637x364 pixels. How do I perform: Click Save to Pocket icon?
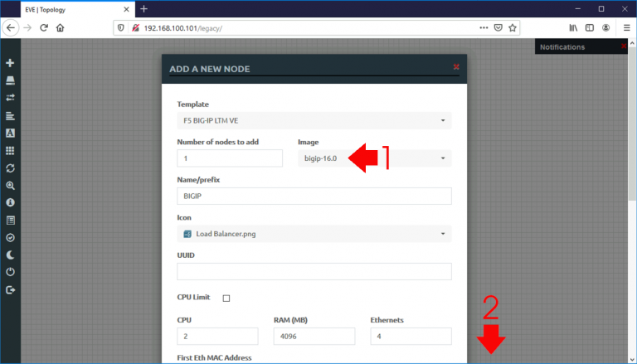pos(498,28)
